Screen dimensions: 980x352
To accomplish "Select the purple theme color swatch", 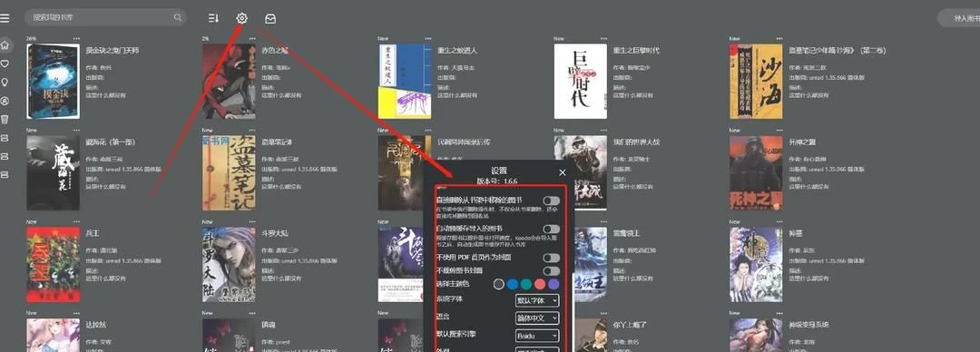I will [554, 284].
